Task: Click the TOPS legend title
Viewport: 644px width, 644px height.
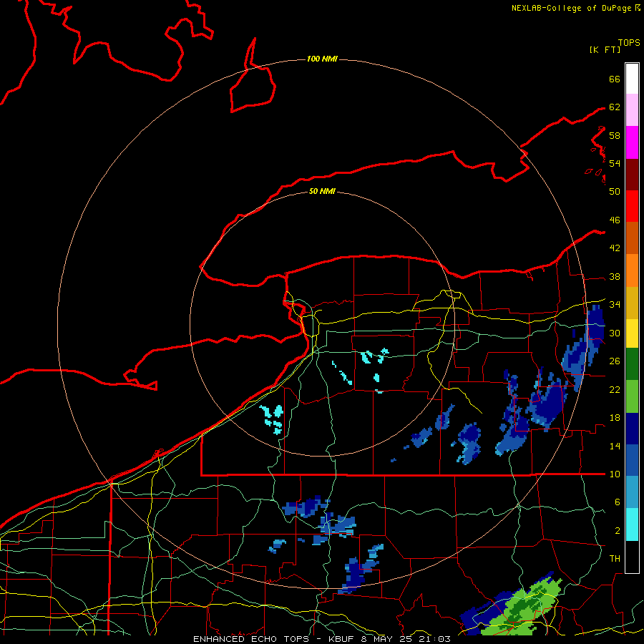Action: (x=629, y=43)
